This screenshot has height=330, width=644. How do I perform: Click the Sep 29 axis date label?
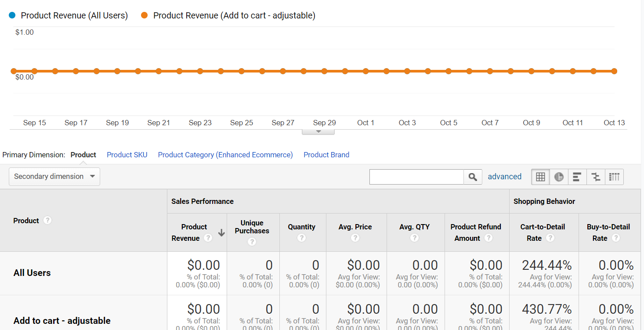pos(325,123)
